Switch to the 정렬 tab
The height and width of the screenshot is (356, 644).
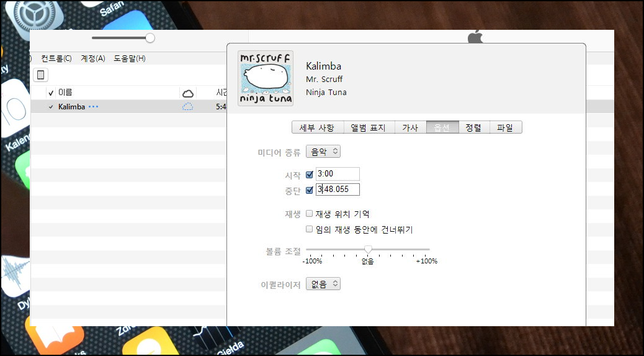coord(474,127)
